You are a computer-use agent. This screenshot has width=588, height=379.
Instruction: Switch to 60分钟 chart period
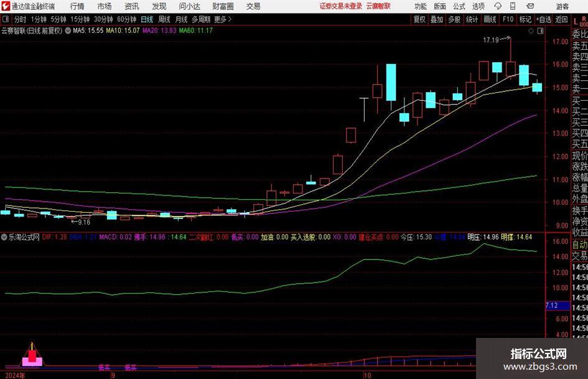click(126, 19)
